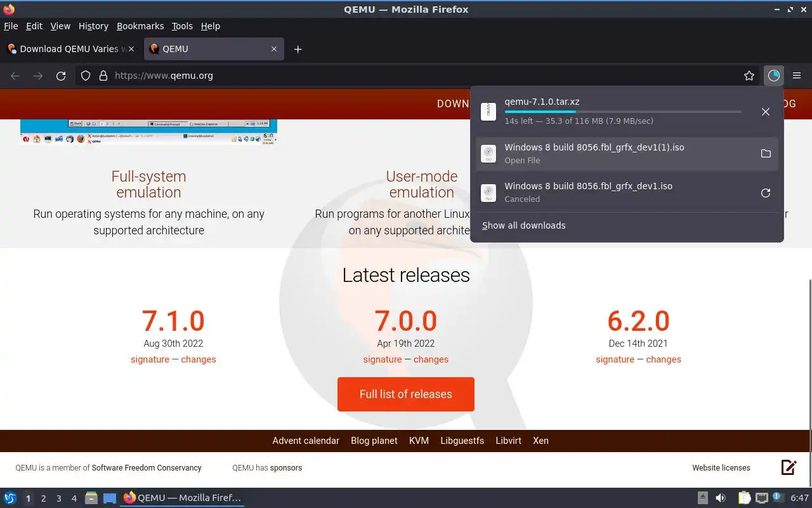
Task: Open changes link for 6.2.0
Action: [x=664, y=359]
